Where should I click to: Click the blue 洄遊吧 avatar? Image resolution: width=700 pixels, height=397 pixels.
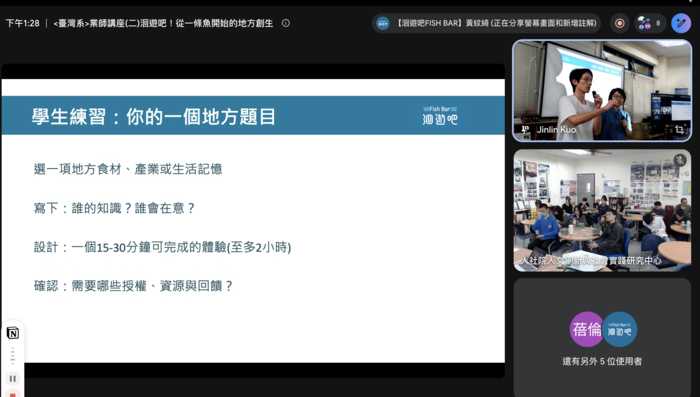click(620, 330)
